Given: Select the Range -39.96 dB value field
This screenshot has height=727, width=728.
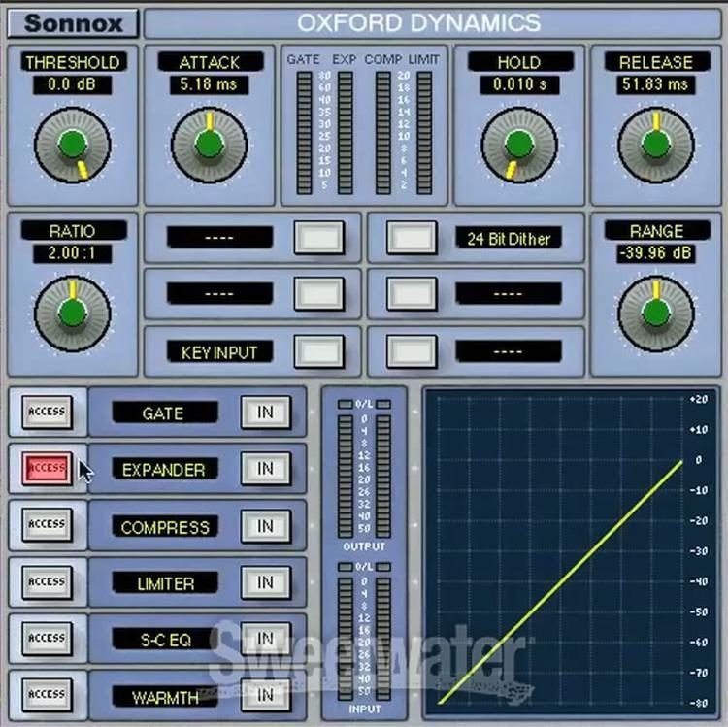Looking at the screenshot, I should [x=655, y=253].
